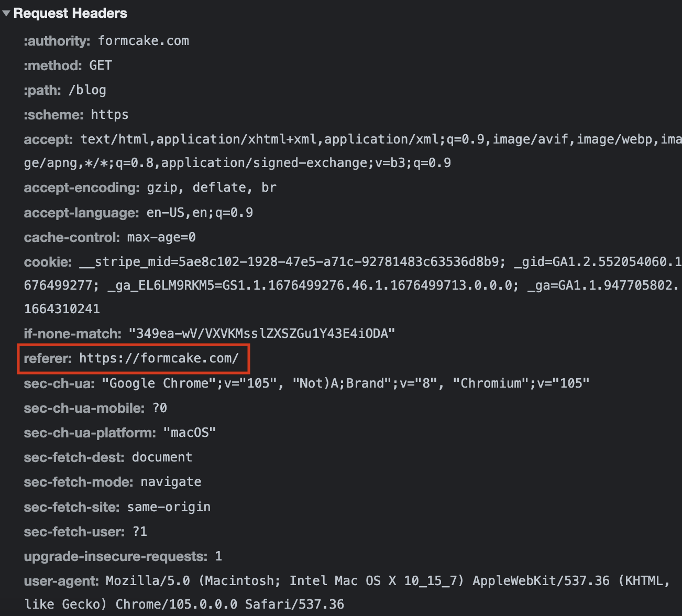Click the GET method value
Viewport: 682px width, 616px height.
(x=101, y=65)
